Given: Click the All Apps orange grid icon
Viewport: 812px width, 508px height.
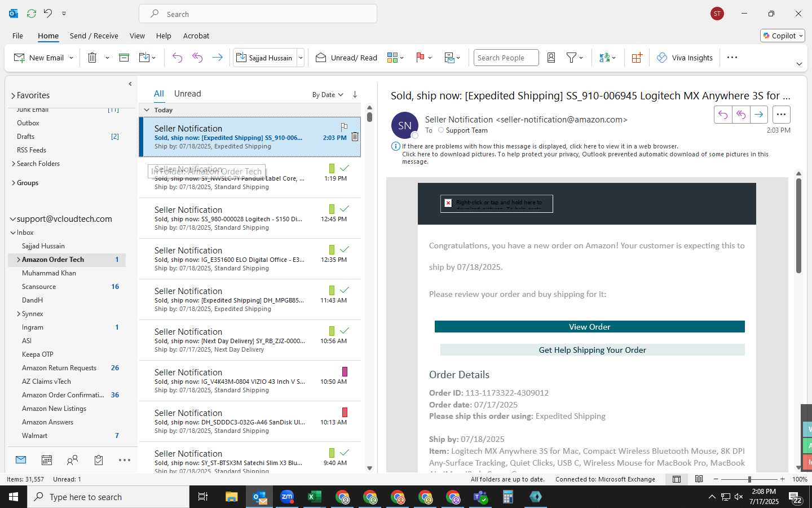Looking at the screenshot, I should coord(637,58).
